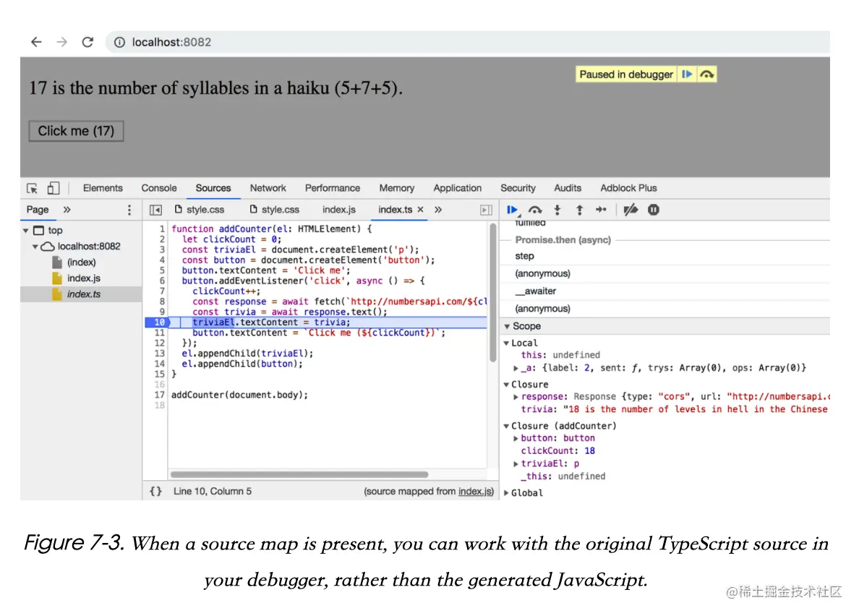Click the vertical scrollbar of code editor

tap(493, 293)
